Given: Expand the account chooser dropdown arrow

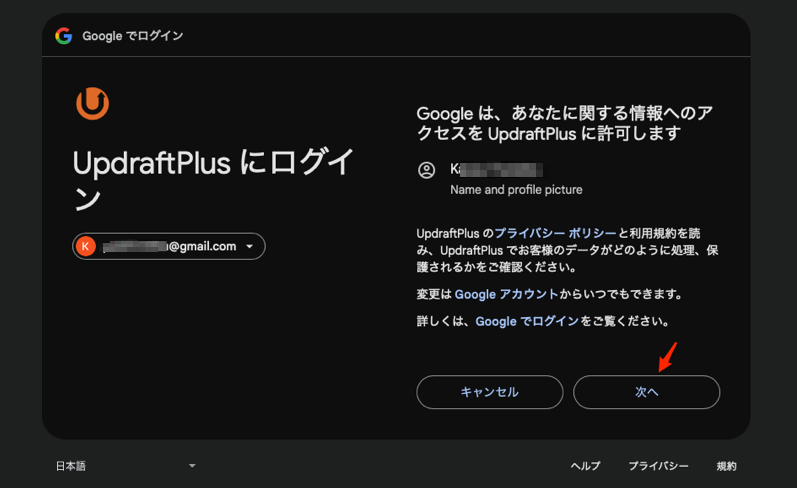Looking at the screenshot, I should (249, 246).
